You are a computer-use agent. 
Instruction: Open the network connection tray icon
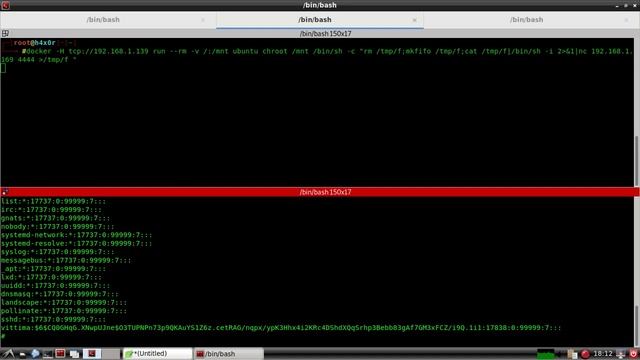click(x=620, y=354)
